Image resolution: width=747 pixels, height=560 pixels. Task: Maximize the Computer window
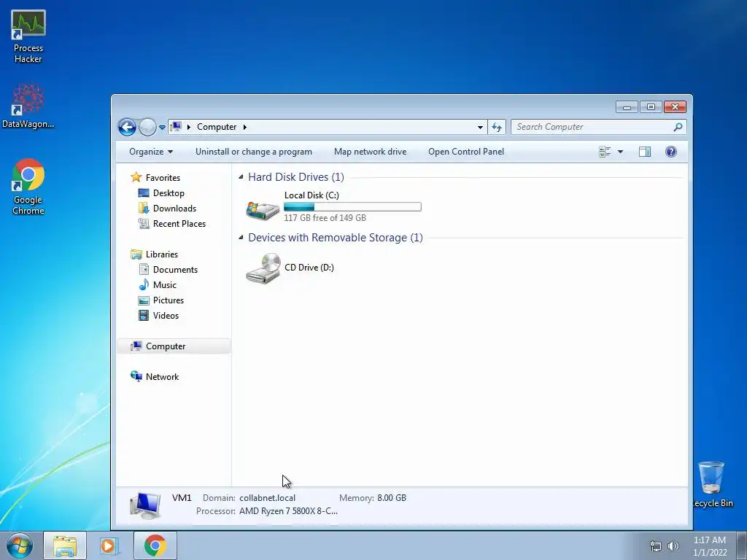point(651,107)
